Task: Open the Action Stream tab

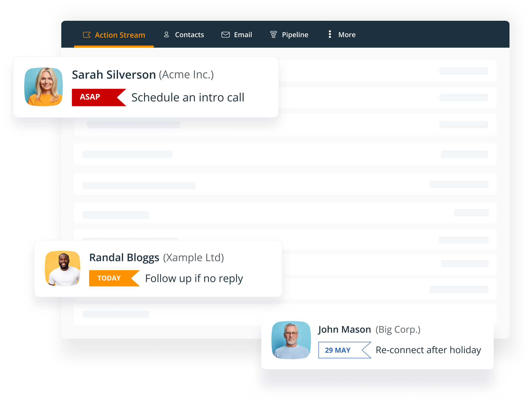Action: 120,35
